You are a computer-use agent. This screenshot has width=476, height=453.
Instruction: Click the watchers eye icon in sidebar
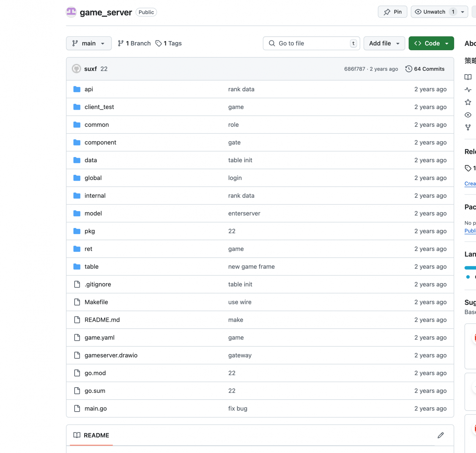tap(468, 115)
